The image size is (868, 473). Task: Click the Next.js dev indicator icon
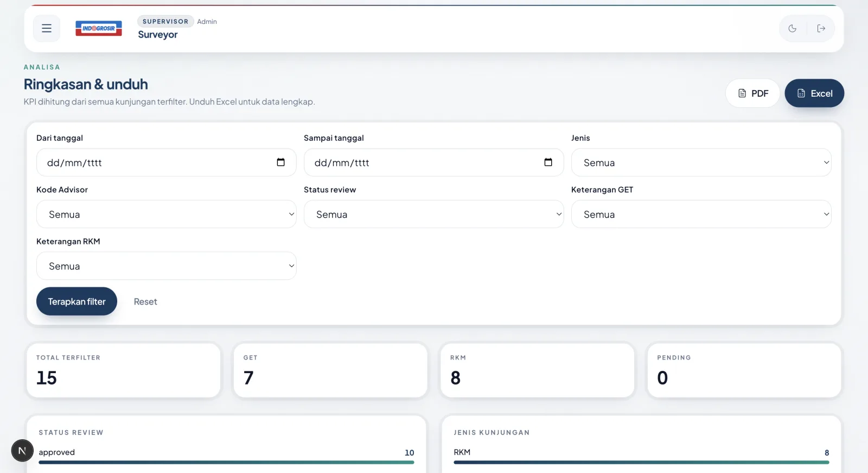pyautogui.click(x=22, y=451)
